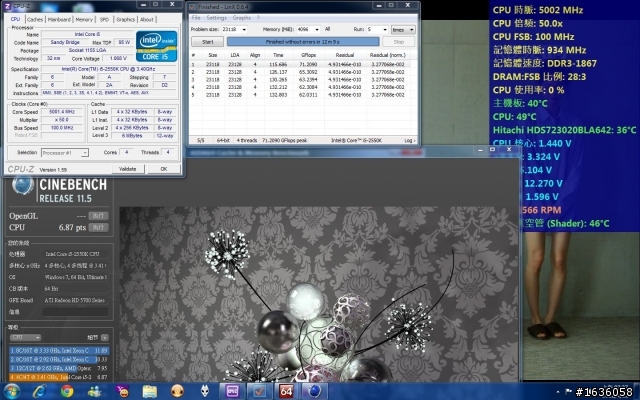Click '71.2090 GFlops peak' in LinX status bar
Image resolution: width=640 pixels, height=400 pixels.
(x=284, y=140)
